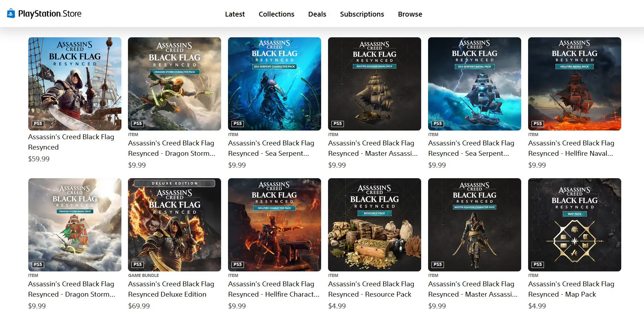Click the PlayStation Store wordmark text

(50, 14)
